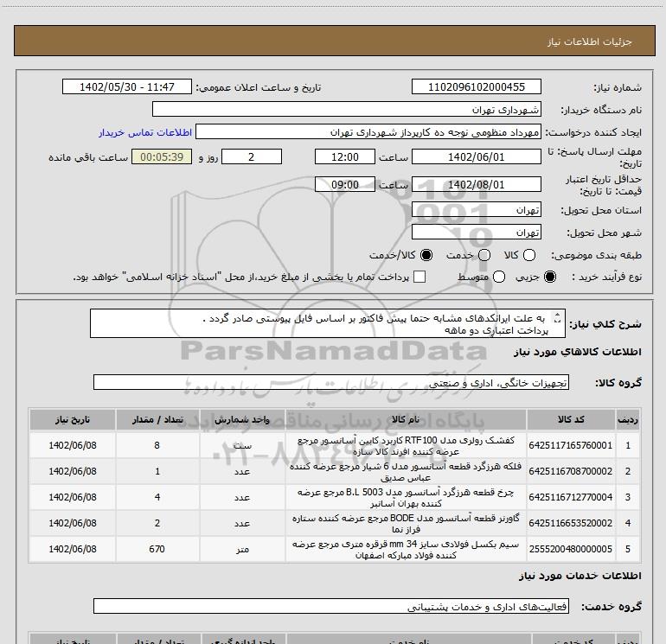Select the کالا/خدمت radio button
The image size is (666, 644).
tap(426, 255)
